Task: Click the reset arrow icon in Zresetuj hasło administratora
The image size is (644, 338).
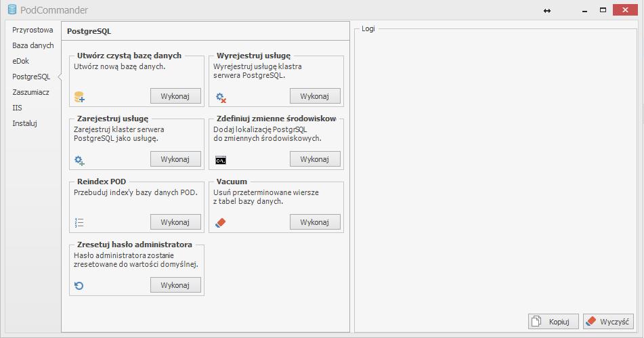Action: [x=79, y=285]
